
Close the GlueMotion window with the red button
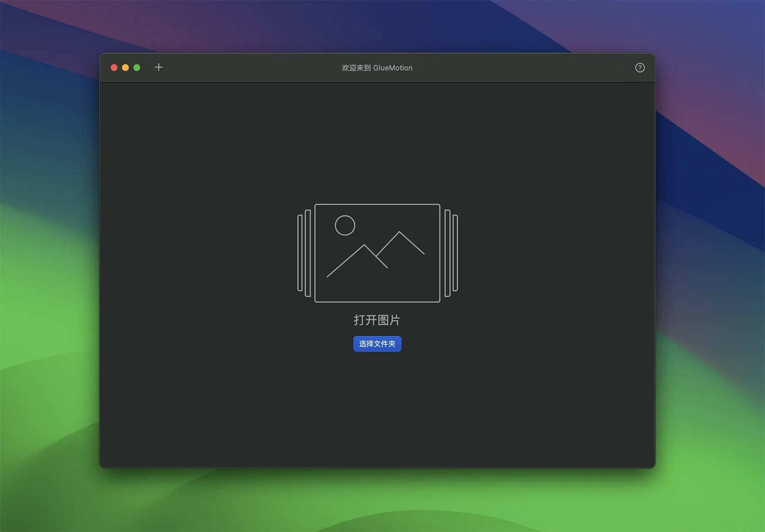pyautogui.click(x=114, y=68)
